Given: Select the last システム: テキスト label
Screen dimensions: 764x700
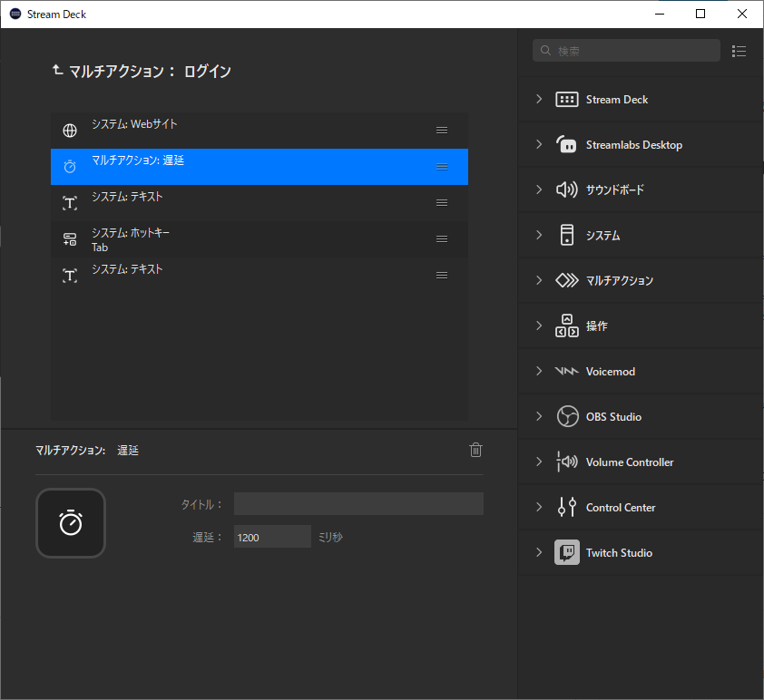Looking at the screenshot, I should click(127, 269).
